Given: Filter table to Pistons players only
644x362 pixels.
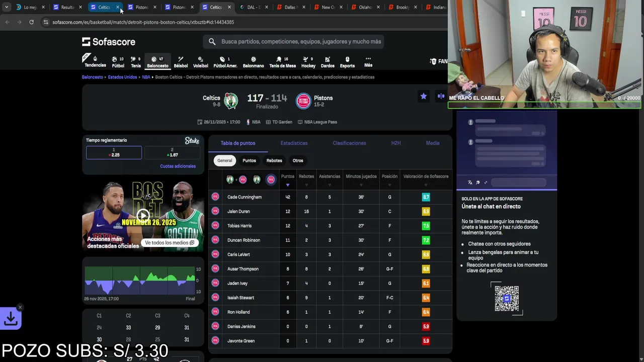Looking at the screenshot, I should (271, 179).
